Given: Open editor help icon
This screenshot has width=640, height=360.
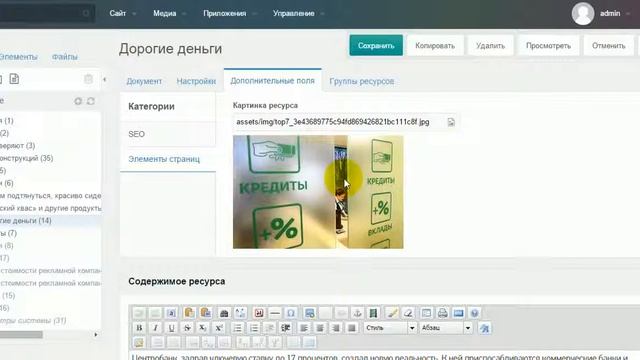Looking at the screenshot, I should click(474, 313).
